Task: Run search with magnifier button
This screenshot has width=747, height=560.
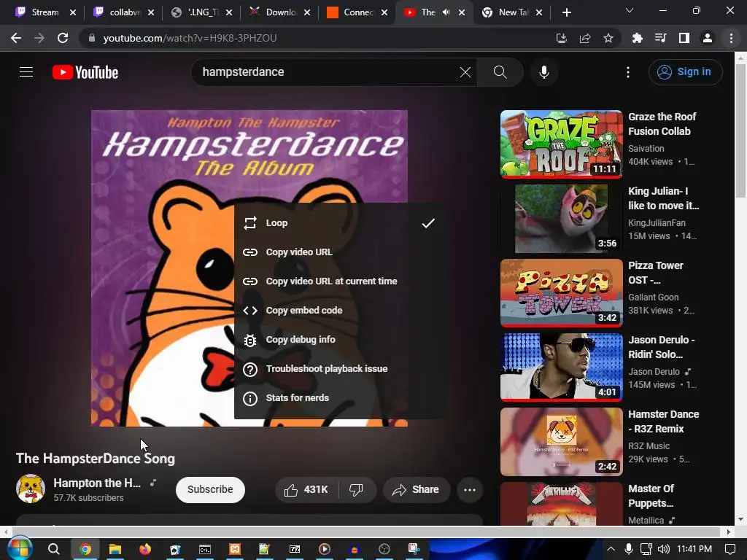Action: coord(500,72)
